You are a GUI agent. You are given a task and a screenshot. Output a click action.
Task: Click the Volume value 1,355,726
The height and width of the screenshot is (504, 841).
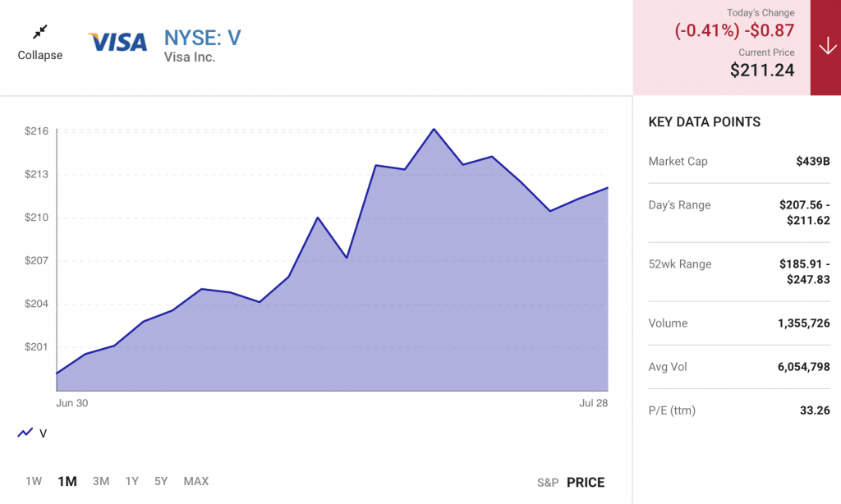[803, 323]
